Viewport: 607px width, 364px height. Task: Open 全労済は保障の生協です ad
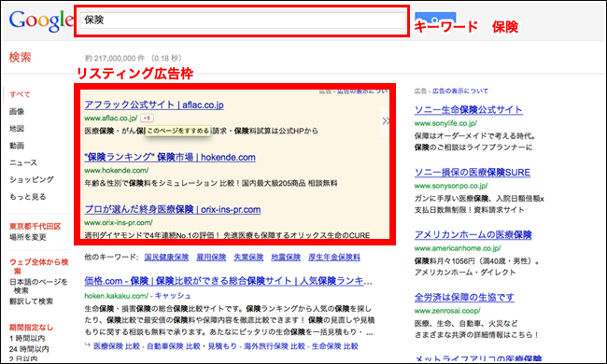coord(464,297)
